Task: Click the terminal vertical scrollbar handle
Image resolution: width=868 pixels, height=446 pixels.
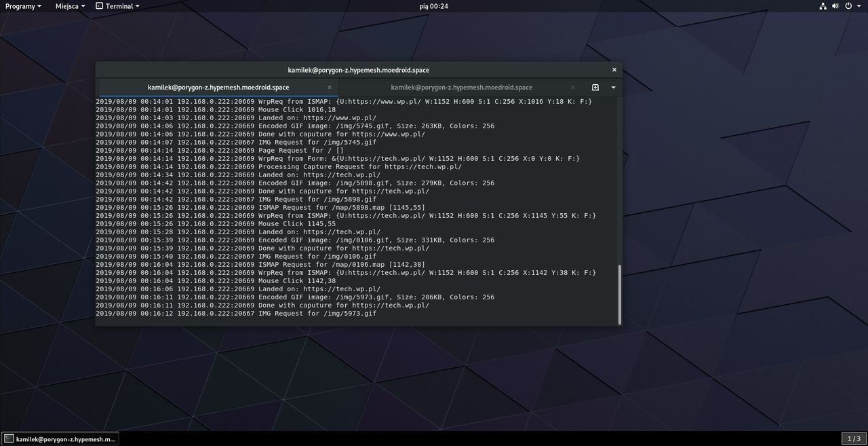Action: click(x=619, y=294)
